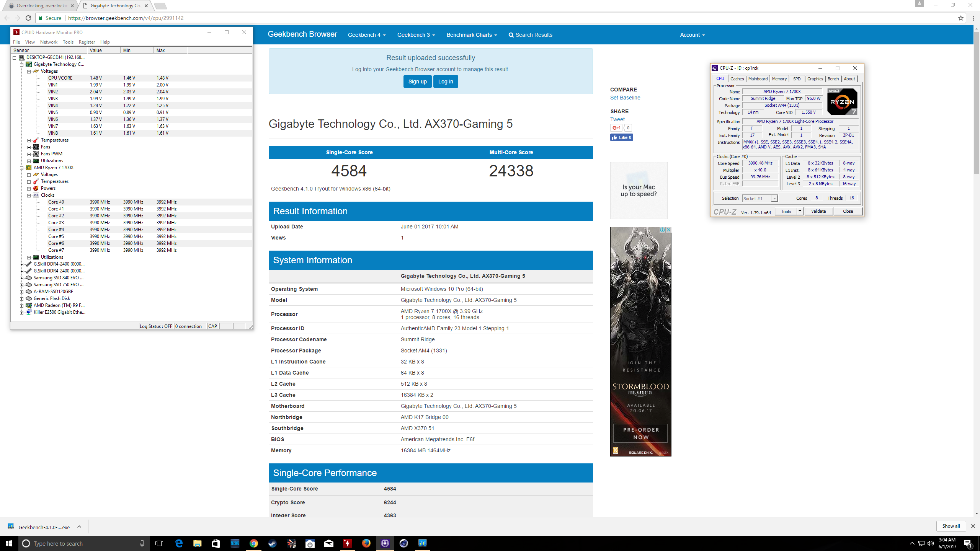Open the Windows Start menu
Viewport: 980px width, 551px height.
tap(9, 543)
